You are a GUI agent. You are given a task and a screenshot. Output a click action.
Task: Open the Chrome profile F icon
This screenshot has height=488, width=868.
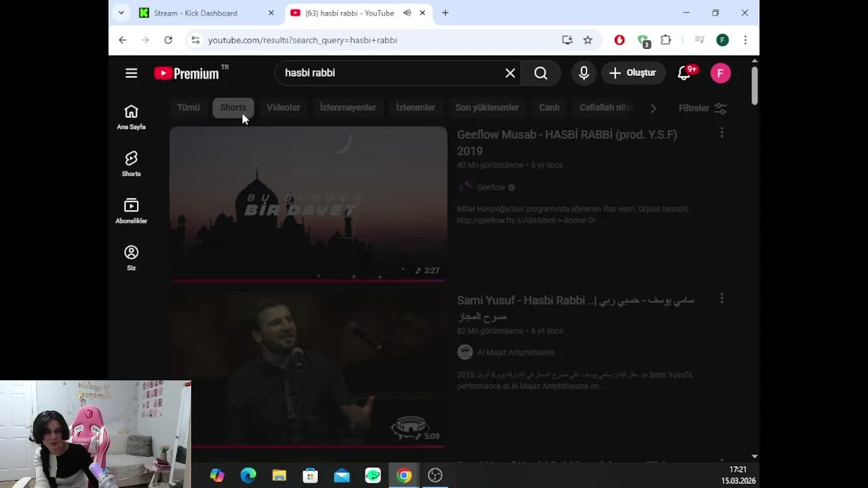[722, 40]
